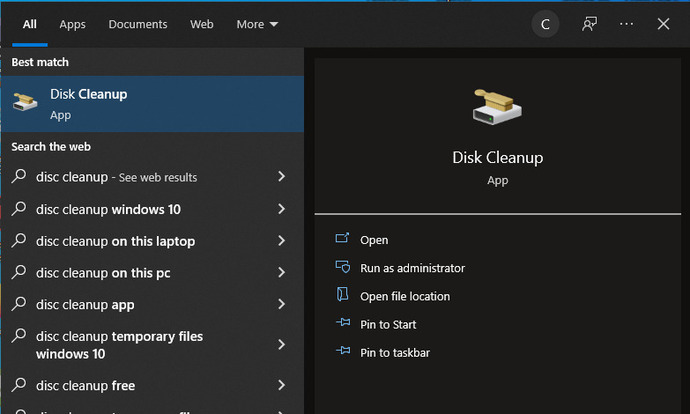690x414 pixels.
Task: Click search icon beside 'disc cleanup free'
Action: tap(19, 386)
